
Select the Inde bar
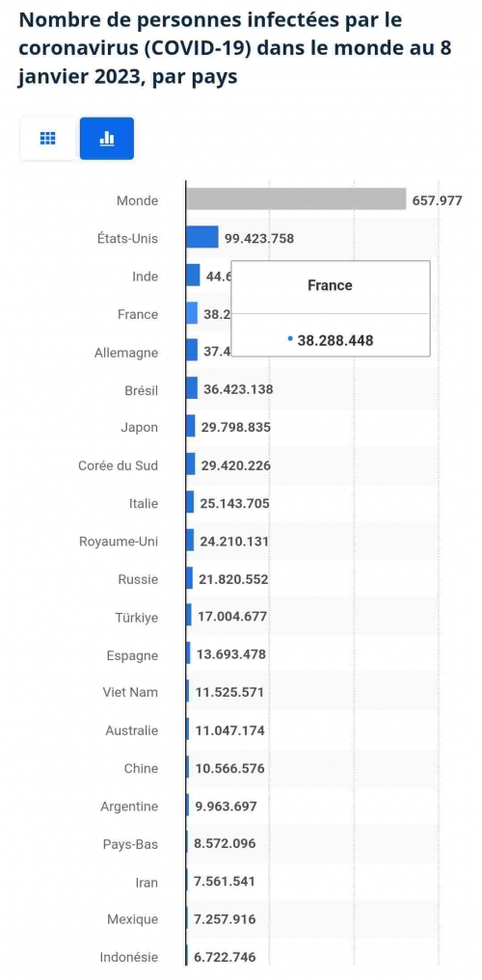[193, 275]
